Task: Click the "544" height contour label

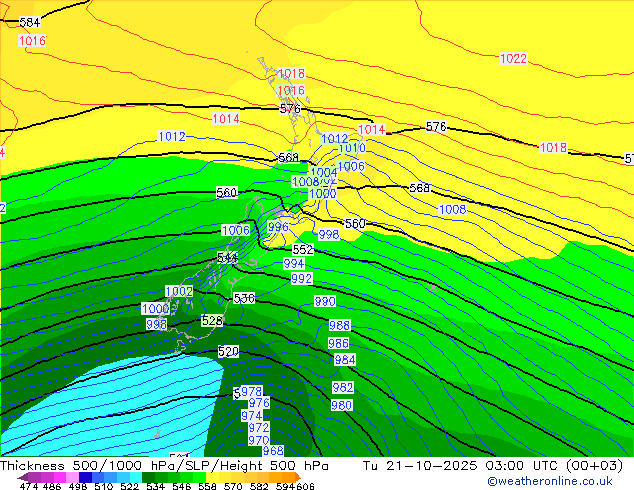Action: [227, 258]
